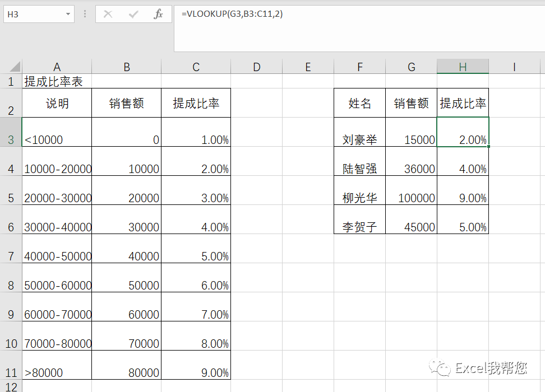Click cell B11 showing 80000
The width and height of the screenshot is (545, 392).
(x=127, y=366)
